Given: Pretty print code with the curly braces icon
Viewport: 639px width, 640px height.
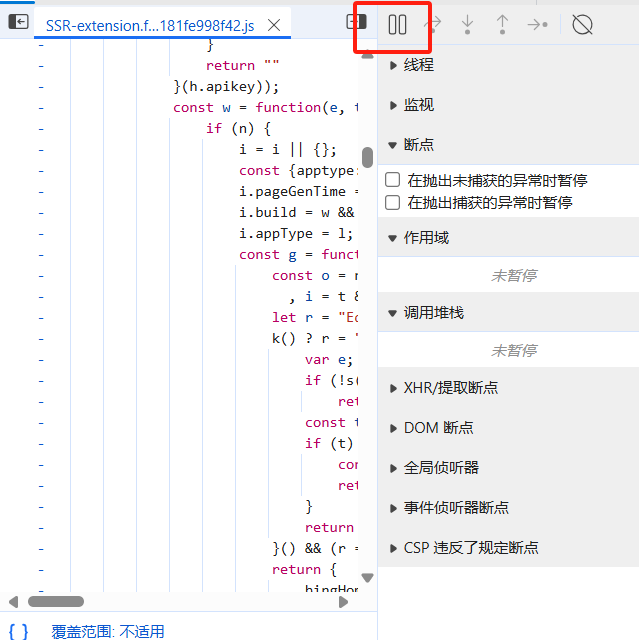Looking at the screenshot, I should click(x=18, y=631).
